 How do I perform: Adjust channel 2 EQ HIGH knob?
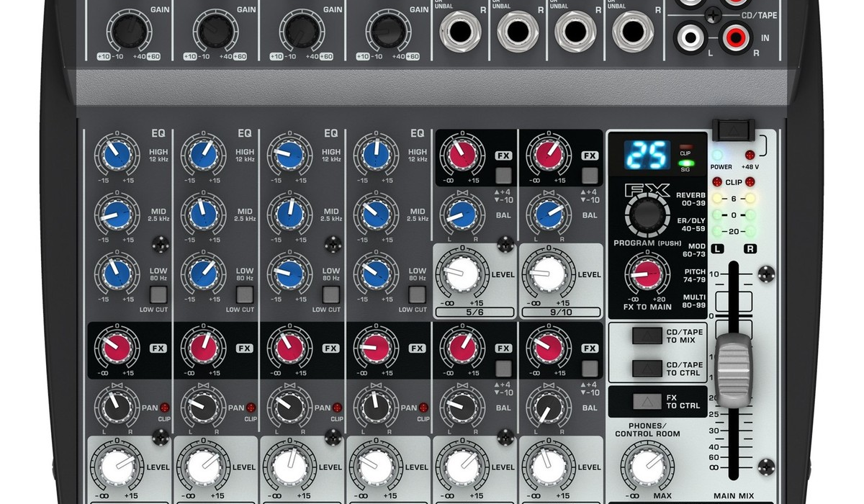[x=202, y=155]
